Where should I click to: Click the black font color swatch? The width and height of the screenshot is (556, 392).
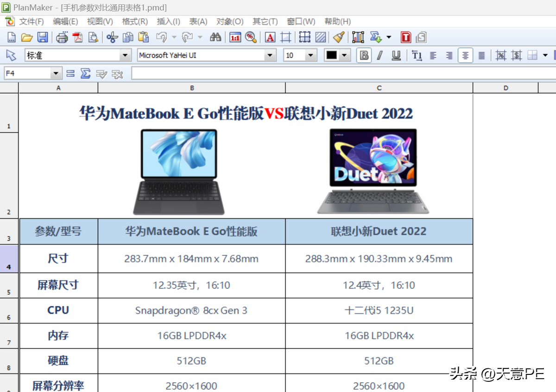pos(331,56)
